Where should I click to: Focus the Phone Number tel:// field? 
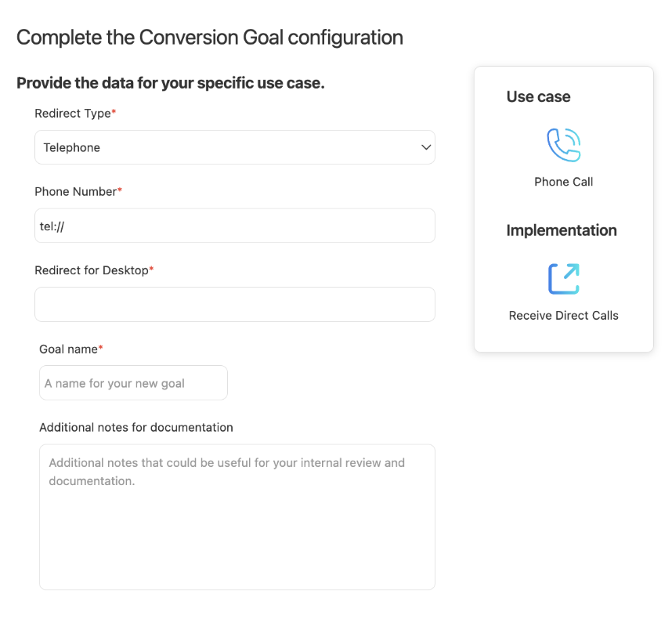pos(234,226)
